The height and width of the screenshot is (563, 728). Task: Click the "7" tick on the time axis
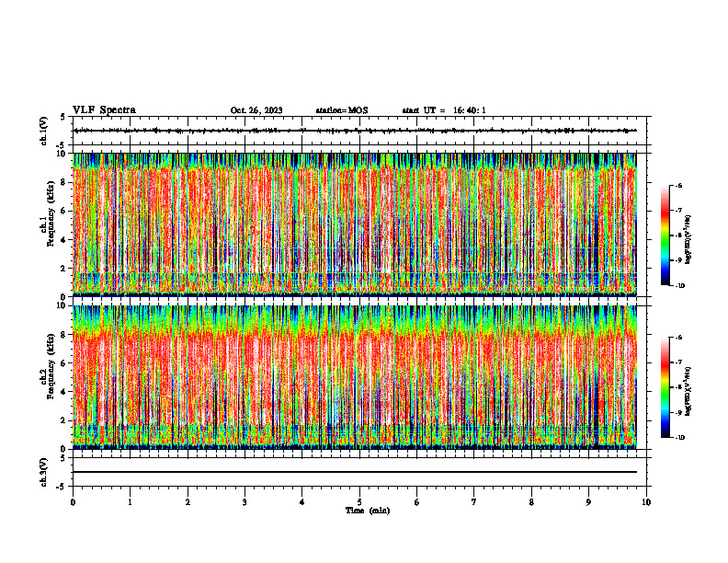(474, 502)
